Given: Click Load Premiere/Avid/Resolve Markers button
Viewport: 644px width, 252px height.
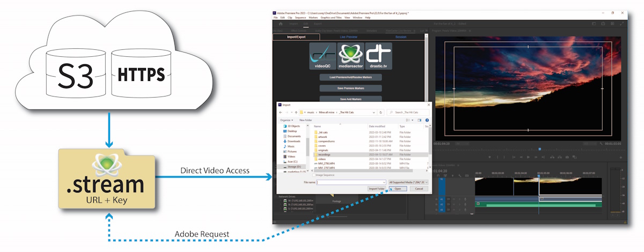Looking at the screenshot, I should [350, 77].
